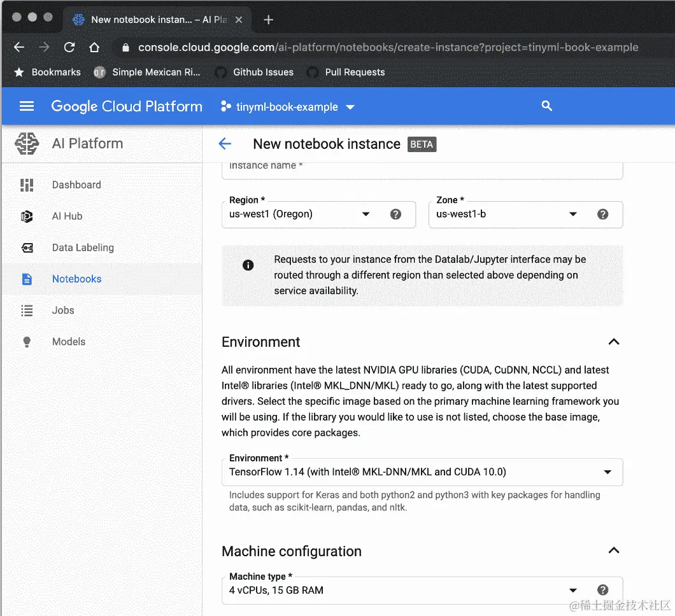Viewport: 675px width, 616px height.
Task: Click the browser back arrow
Action: 19,47
